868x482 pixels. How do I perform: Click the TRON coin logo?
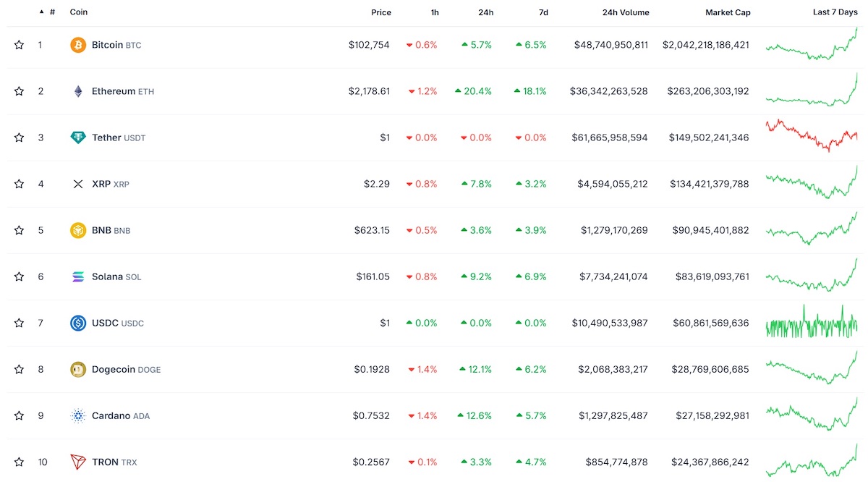pyautogui.click(x=78, y=462)
